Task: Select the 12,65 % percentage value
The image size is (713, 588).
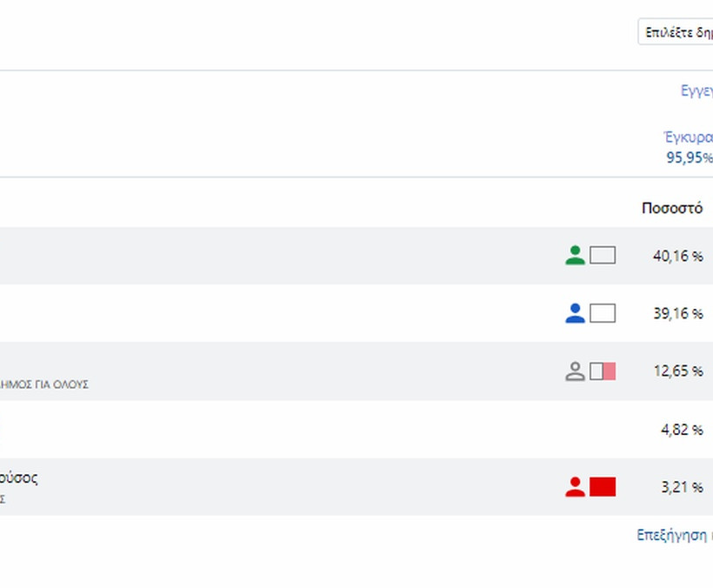Action: click(677, 371)
